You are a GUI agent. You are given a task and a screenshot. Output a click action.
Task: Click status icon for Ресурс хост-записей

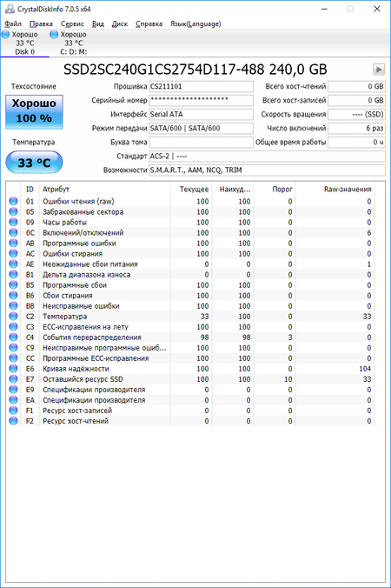click(14, 411)
